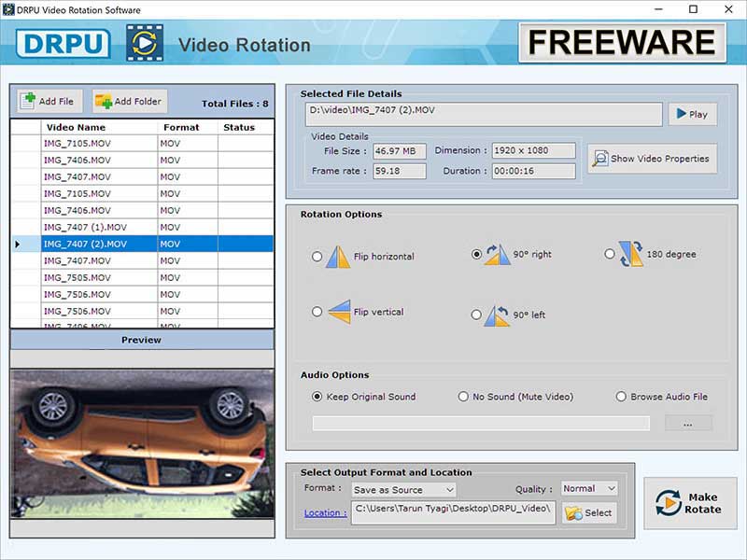Choose the 90° left radio button

tap(476, 315)
